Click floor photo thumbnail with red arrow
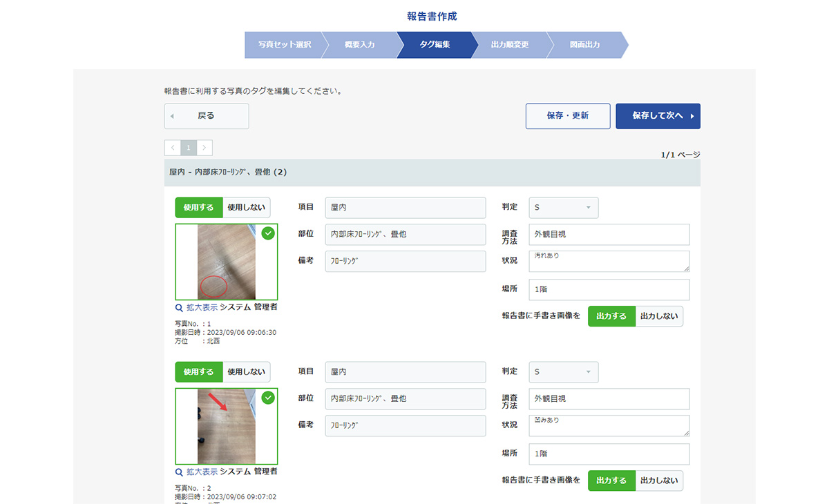 [227, 426]
